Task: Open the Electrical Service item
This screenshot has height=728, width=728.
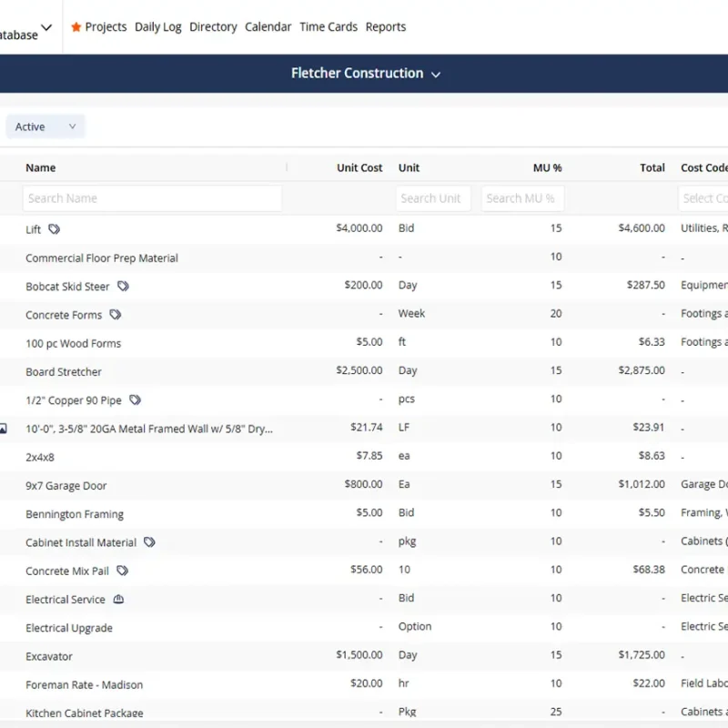Action: coord(66,600)
